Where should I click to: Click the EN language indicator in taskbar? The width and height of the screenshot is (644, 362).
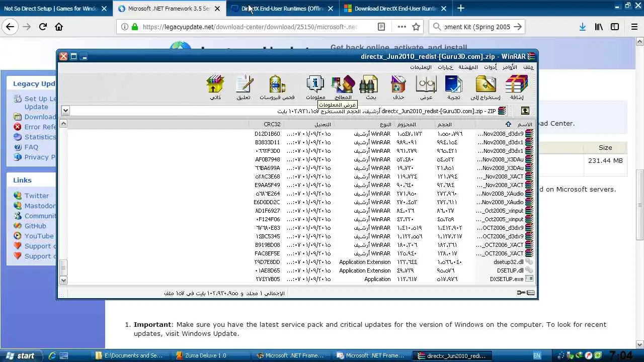(537, 355)
